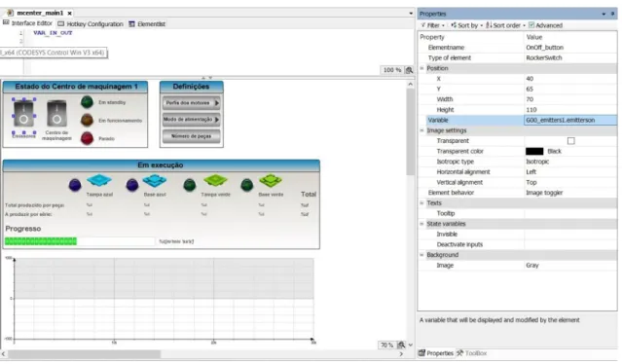Select the green lamp beside Tampa verde
The image size is (622, 364).
(190, 185)
